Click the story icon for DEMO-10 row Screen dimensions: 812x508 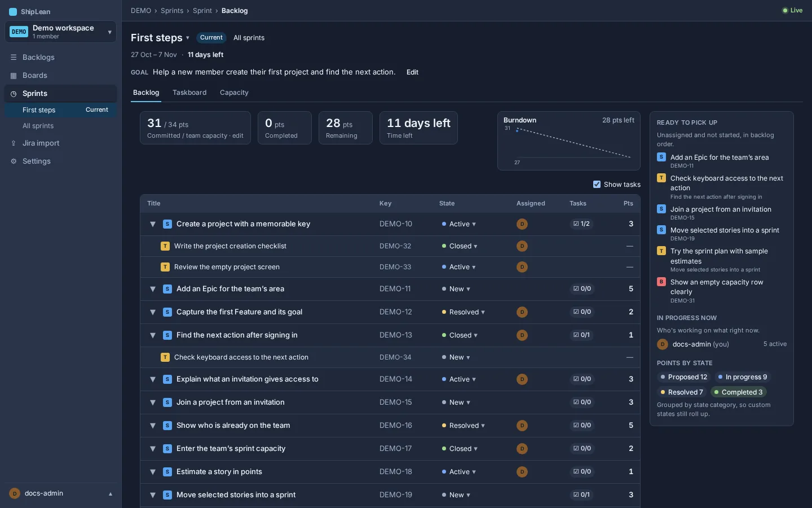[167, 224]
